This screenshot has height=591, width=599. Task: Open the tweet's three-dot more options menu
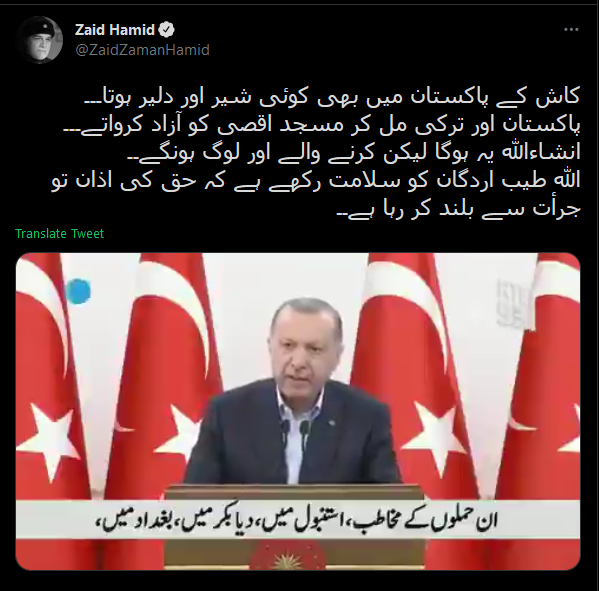[x=571, y=29]
